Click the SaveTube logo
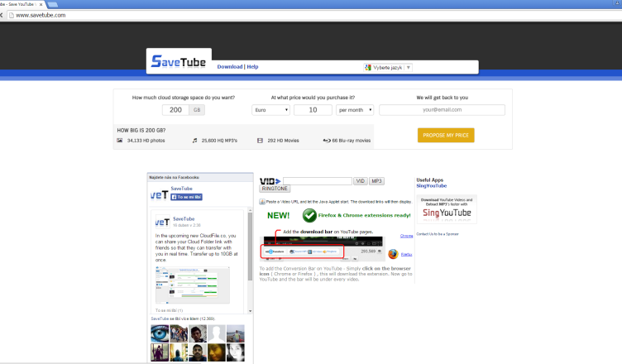 179,61
